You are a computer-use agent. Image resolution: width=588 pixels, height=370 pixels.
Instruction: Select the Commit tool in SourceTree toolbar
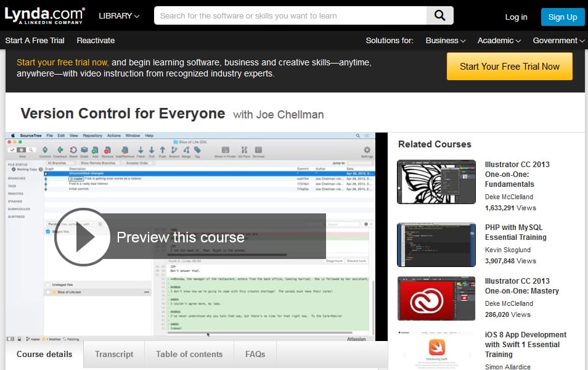45,150
